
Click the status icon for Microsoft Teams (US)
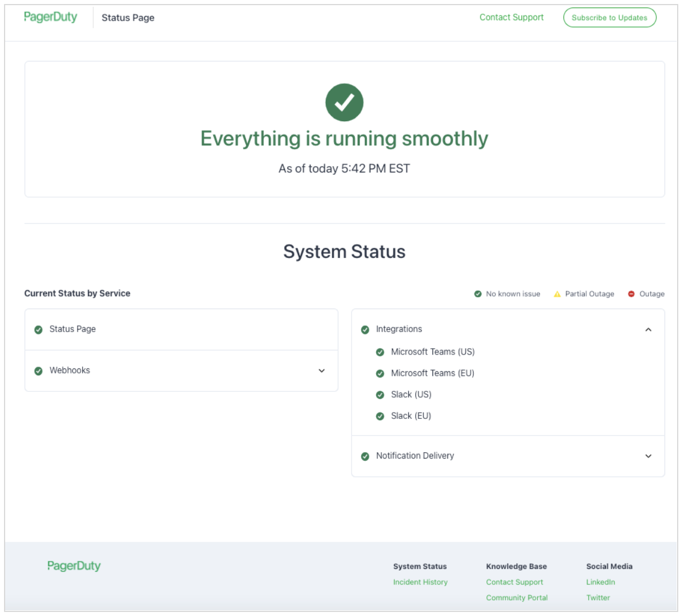pos(380,352)
